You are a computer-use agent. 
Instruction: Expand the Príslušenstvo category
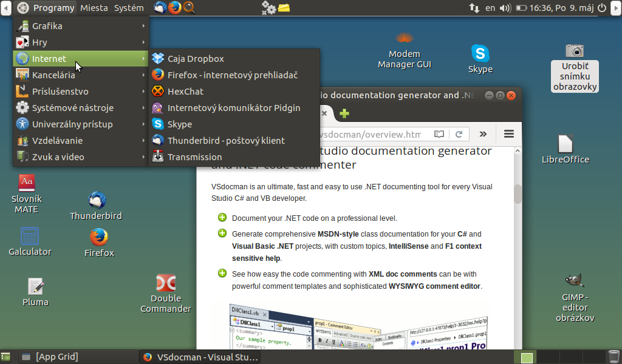[x=81, y=92]
